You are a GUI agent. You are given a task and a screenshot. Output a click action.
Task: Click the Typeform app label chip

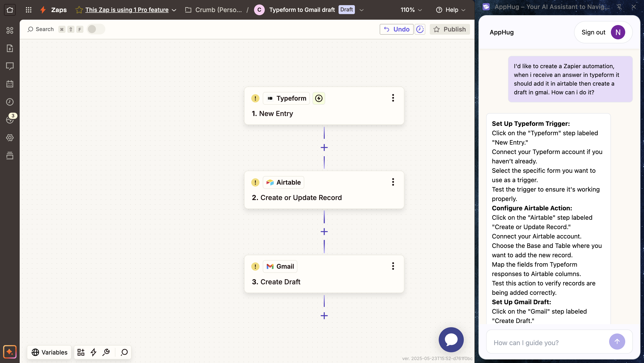[x=286, y=98]
